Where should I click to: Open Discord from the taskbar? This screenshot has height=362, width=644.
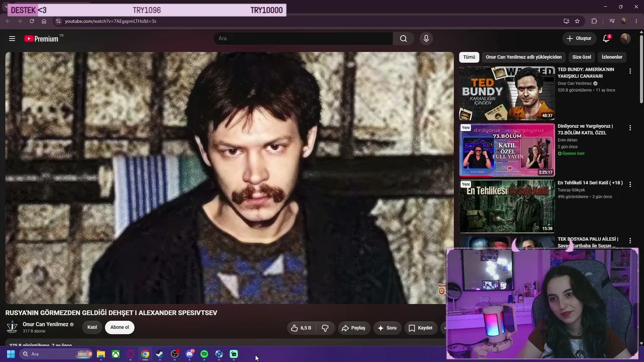[190, 354]
